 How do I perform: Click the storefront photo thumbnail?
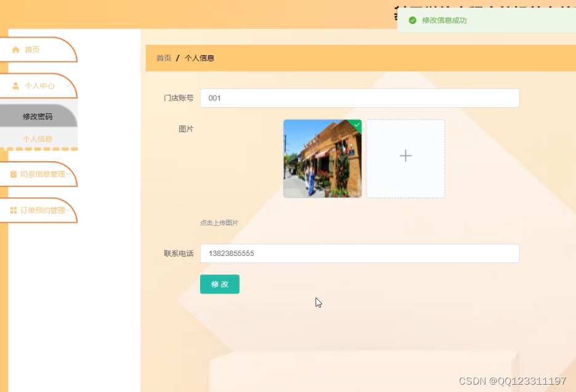(x=322, y=158)
